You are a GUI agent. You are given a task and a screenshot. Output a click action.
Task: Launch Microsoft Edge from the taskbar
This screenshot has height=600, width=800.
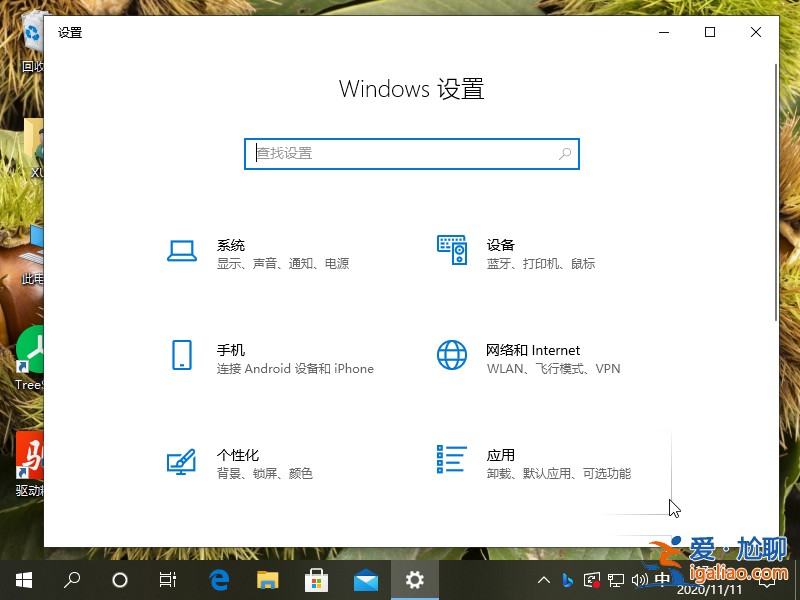(217, 580)
